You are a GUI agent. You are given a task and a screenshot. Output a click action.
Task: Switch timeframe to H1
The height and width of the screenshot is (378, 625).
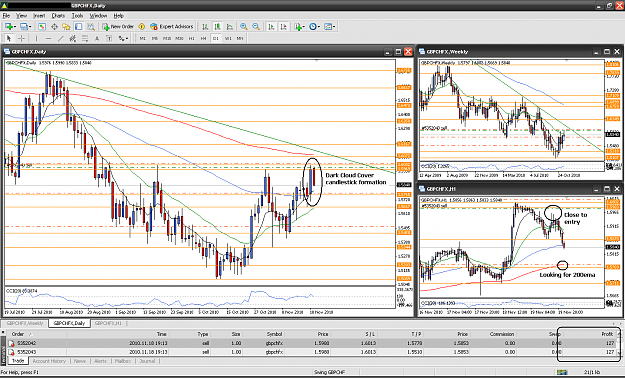tap(192, 38)
